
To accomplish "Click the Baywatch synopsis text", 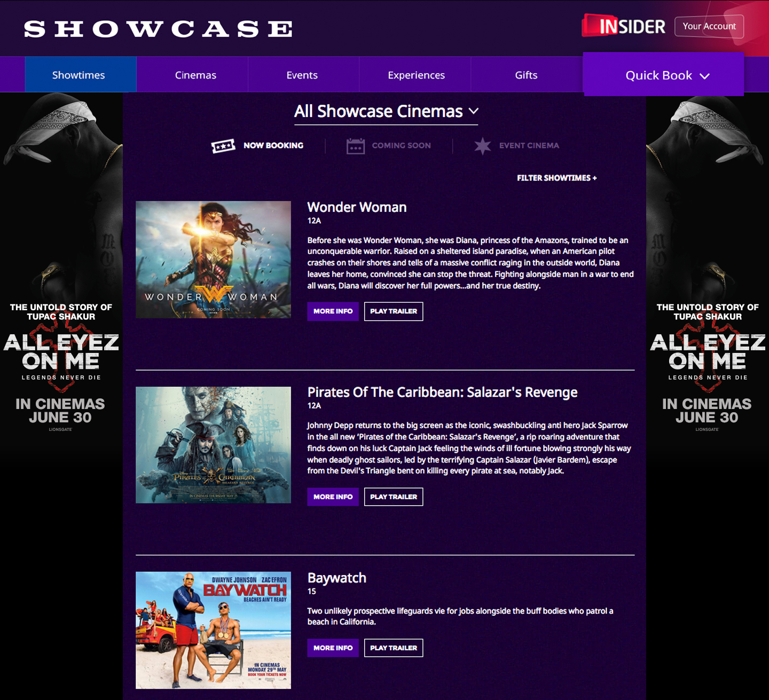I will click(460, 616).
